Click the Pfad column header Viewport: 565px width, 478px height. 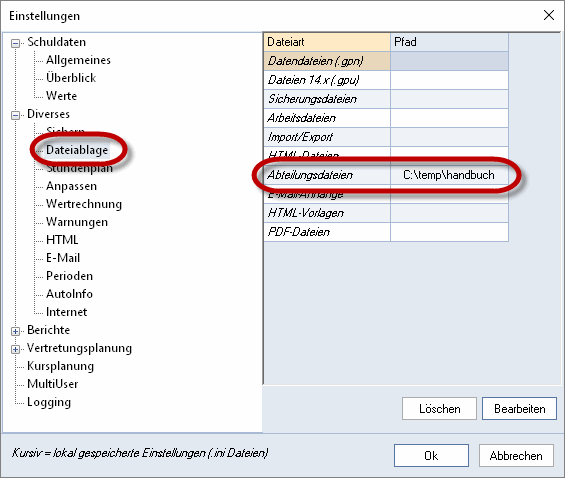click(449, 42)
